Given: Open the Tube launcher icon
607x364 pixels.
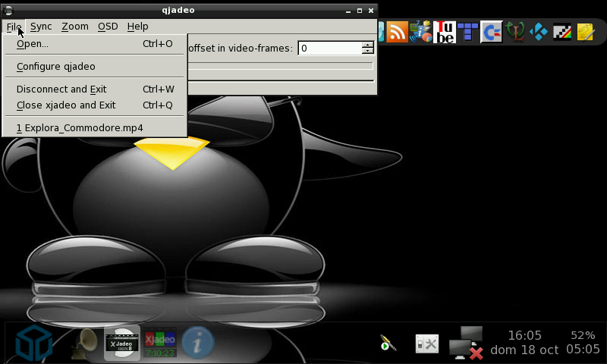Looking at the screenshot, I should click(x=445, y=32).
